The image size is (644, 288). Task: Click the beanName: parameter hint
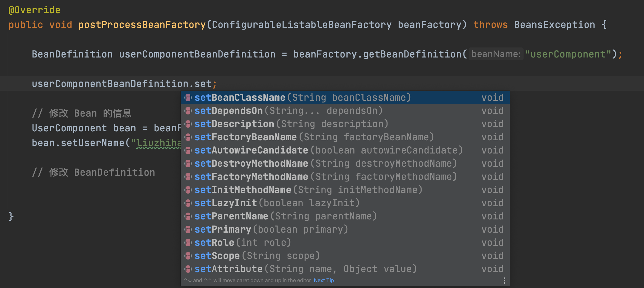tap(496, 54)
